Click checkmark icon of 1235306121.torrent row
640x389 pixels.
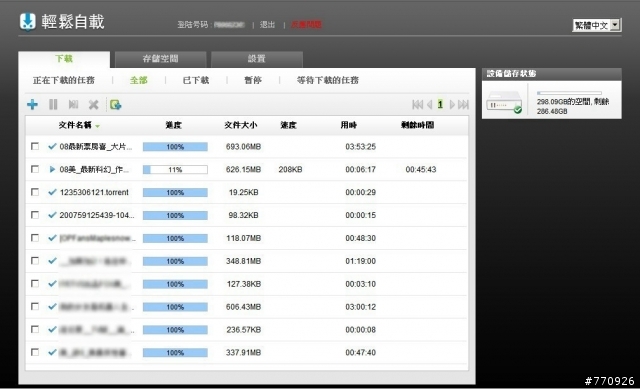[x=52, y=192]
